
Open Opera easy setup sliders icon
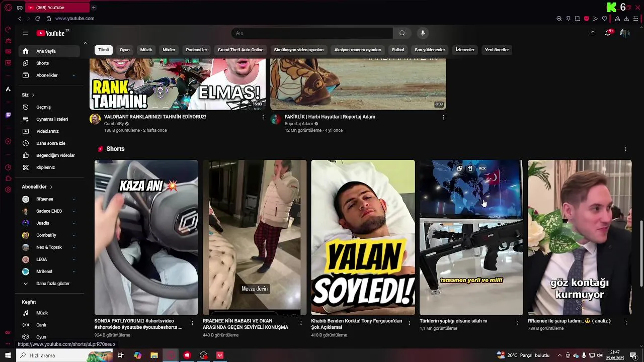(x=635, y=19)
